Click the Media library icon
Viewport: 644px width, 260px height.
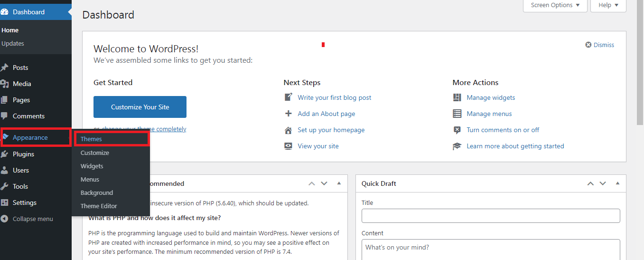(x=4, y=84)
